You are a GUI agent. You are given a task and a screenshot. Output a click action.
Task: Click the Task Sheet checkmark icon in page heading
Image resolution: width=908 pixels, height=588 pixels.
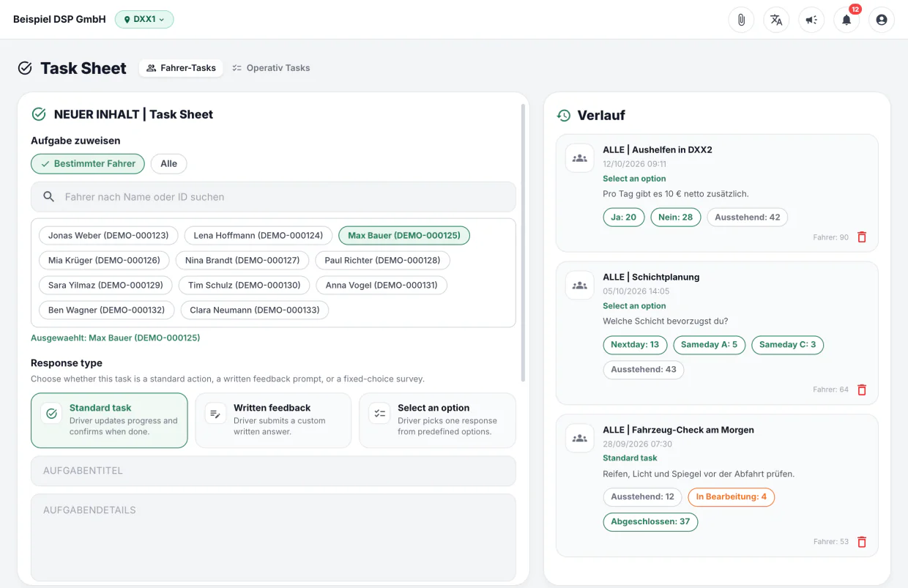pos(25,68)
